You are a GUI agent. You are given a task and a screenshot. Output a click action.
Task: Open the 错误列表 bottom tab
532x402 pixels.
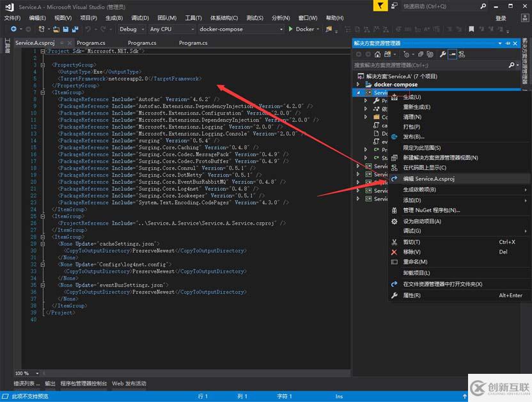(x=26, y=383)
